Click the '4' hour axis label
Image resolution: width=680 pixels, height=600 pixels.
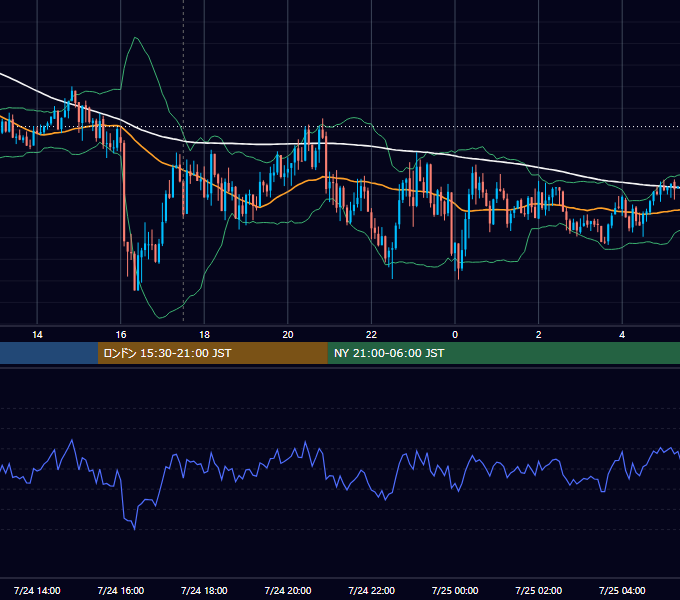click(622, 335)
